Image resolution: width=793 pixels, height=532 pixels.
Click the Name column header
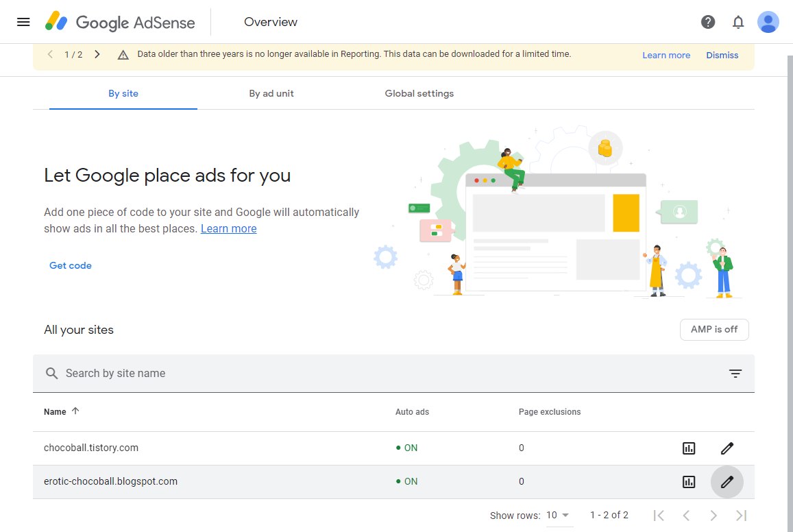(x=55, y=411)
